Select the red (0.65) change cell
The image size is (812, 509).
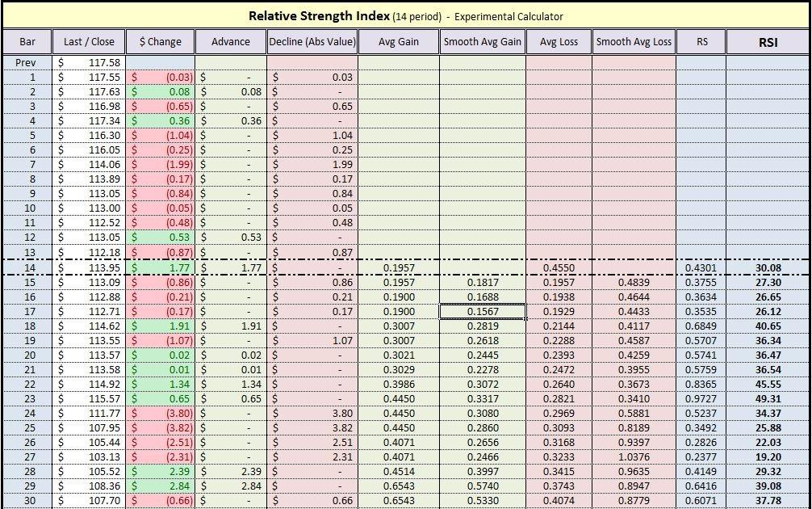click(x=160, y=107)
